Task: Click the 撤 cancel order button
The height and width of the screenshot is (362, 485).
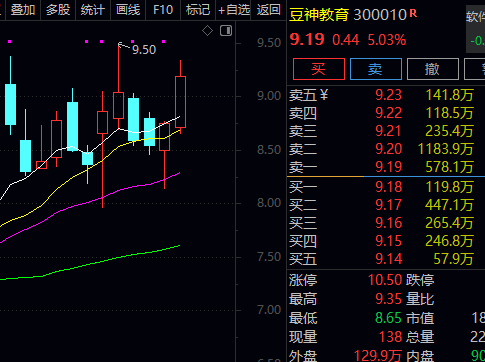Action: (x=433, y=69)
